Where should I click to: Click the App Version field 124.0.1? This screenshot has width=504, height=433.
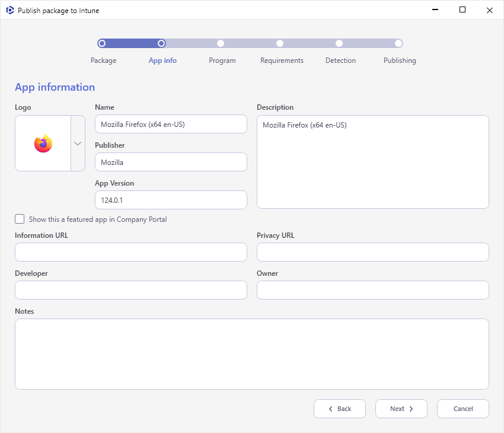coord(171,200)
